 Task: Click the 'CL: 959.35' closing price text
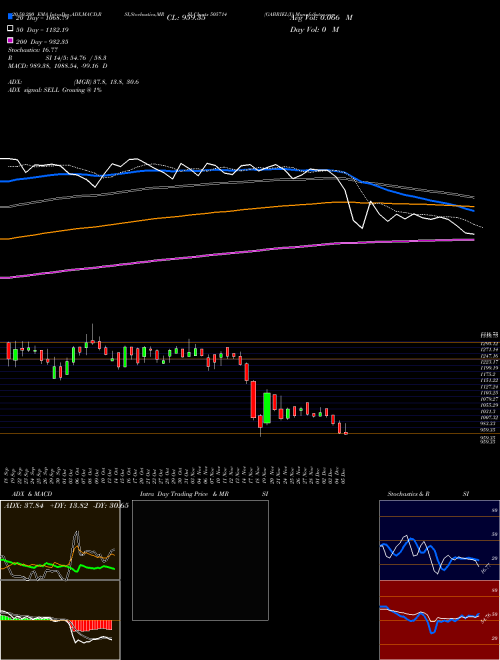pos(186,18)
